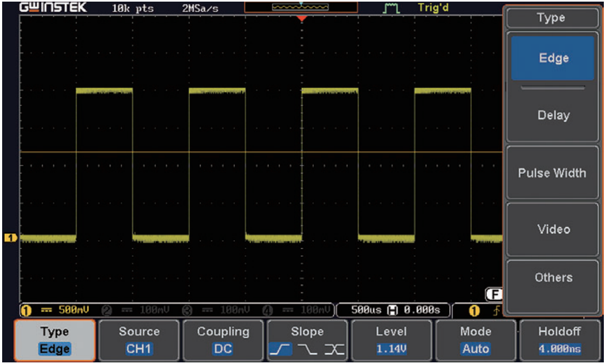The image size is (606, 364).
Task: Click the 500mV channel 1 scale
Action: (x=74, y=310)
